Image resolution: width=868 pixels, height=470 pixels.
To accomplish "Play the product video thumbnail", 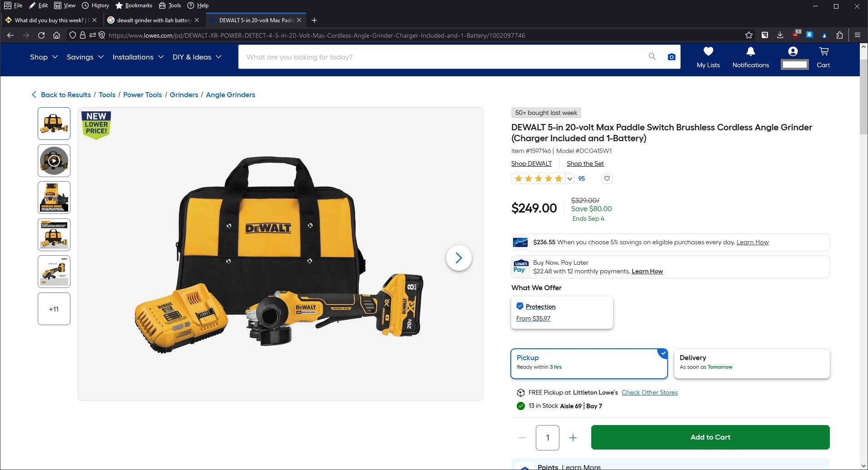I will point(54,161).
